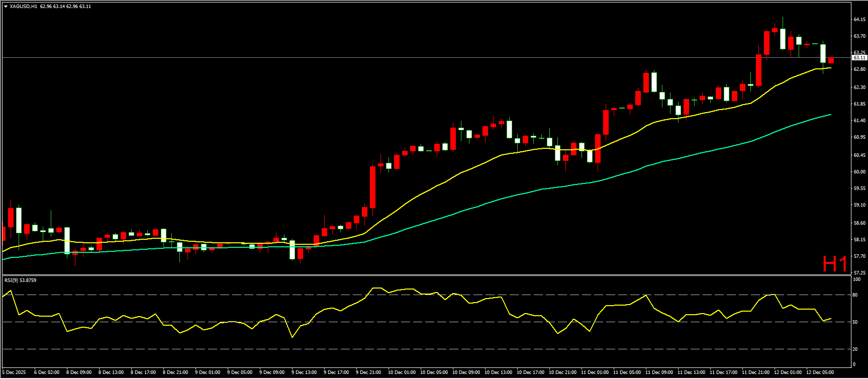The width and height of the screenshot is (868, 379).
Task: Select the right end of green moving average
Action: click(x=830, y=115)
